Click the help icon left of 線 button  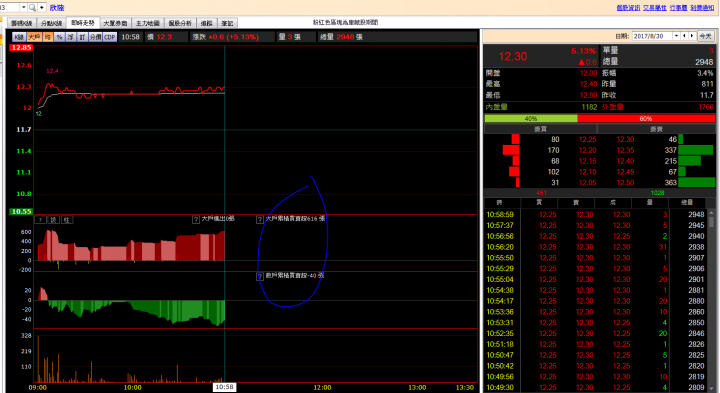40,220
